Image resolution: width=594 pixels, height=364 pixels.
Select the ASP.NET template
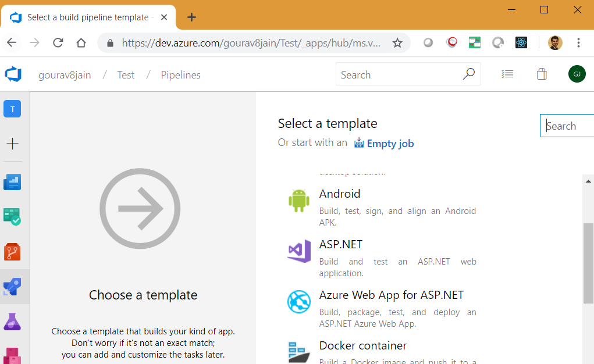point(341,245)
